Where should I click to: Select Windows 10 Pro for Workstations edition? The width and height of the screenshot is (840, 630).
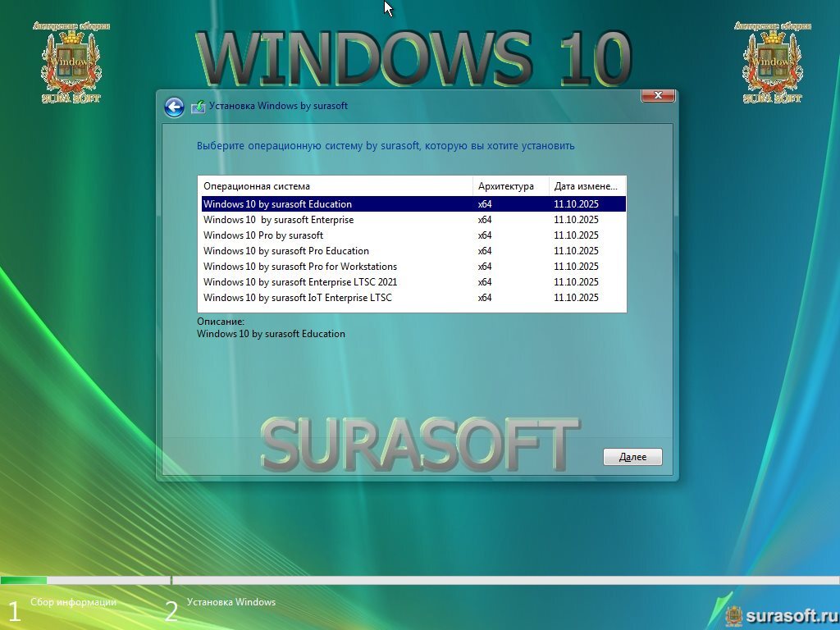pyautogui.click(x=413, y=267)
